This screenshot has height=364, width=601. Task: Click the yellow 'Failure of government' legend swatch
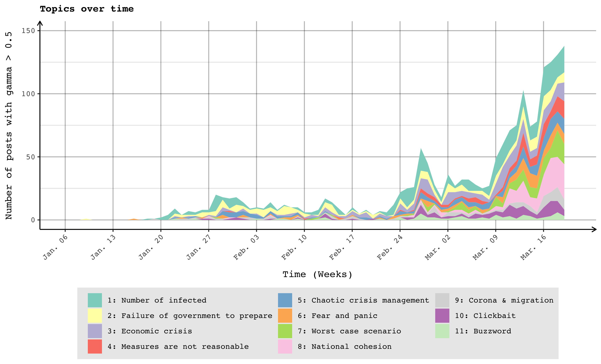95,316
